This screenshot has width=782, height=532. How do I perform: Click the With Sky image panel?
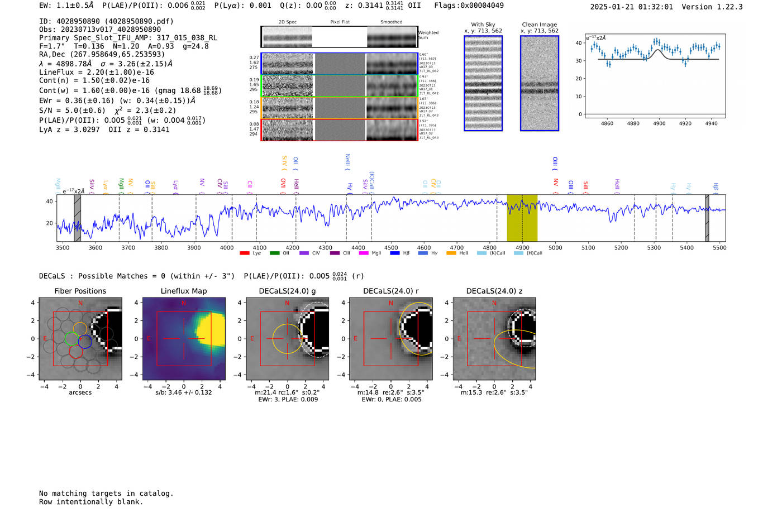[483, 83]
